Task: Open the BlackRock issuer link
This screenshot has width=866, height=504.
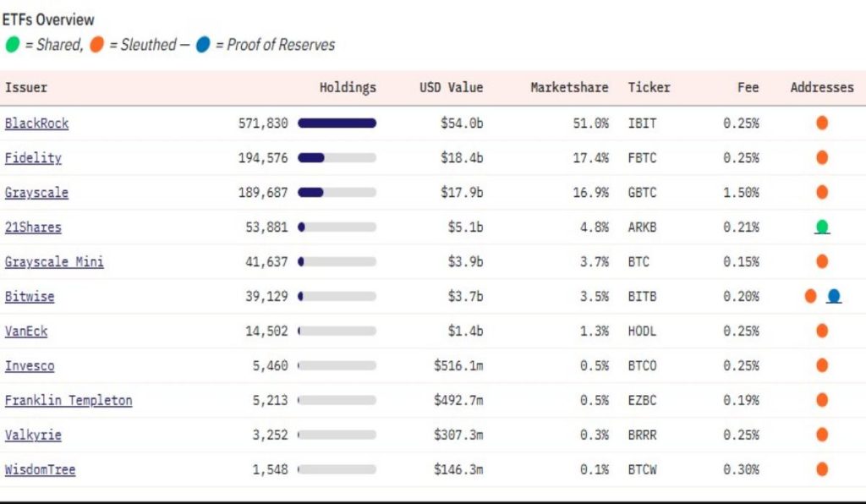Action: pyautogui.click(x=36, y=123)
